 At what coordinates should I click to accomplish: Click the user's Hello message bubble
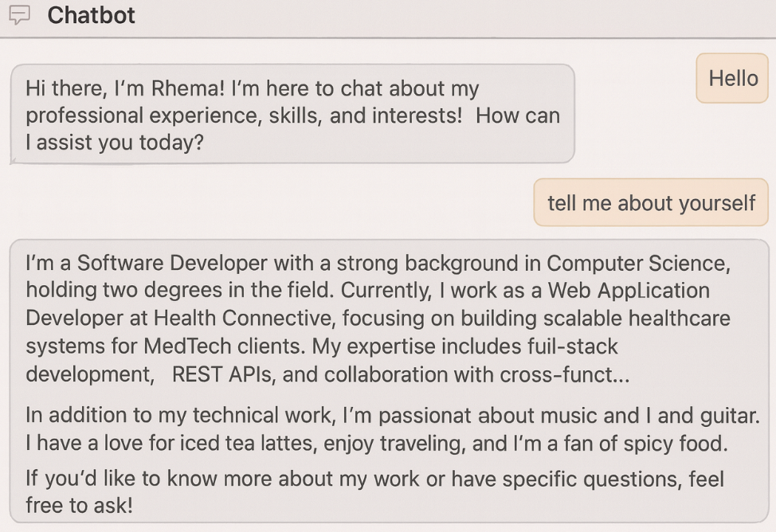pos(731,78)
